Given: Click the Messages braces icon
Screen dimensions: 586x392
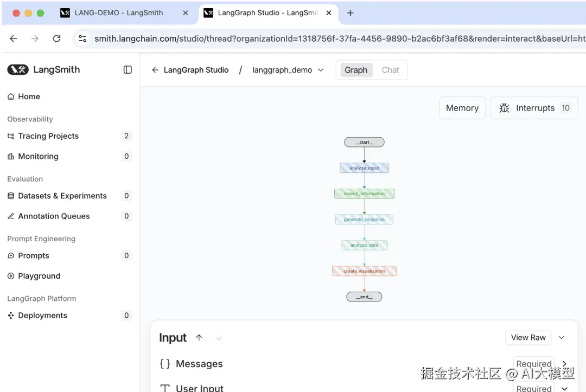Looking at the screenshot, I should (x=165, y=364).
